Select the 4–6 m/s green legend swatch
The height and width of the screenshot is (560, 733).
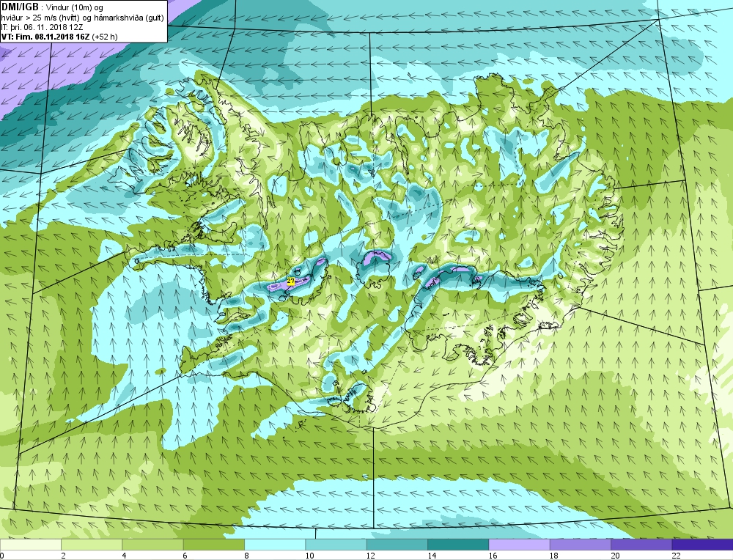[x=153, y=545]
